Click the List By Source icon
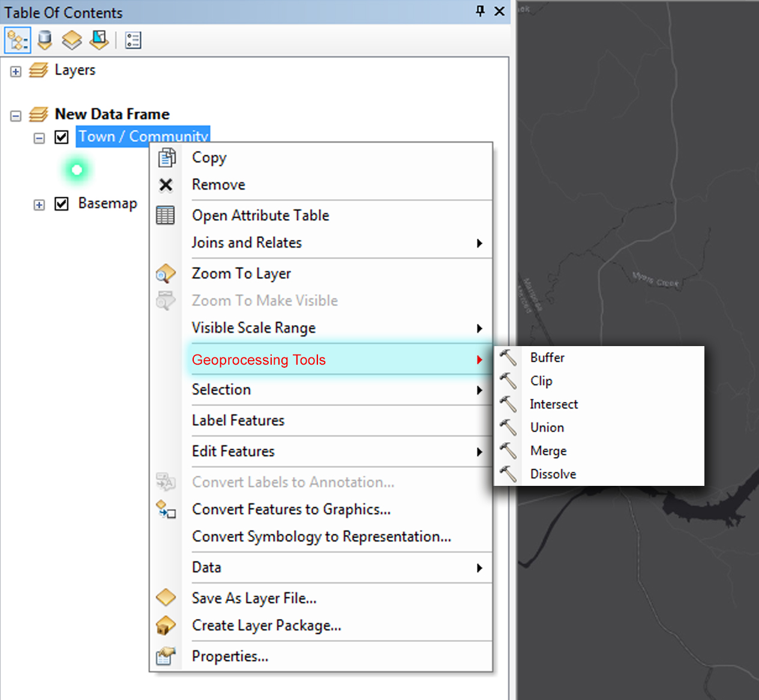 coord(44,40)
